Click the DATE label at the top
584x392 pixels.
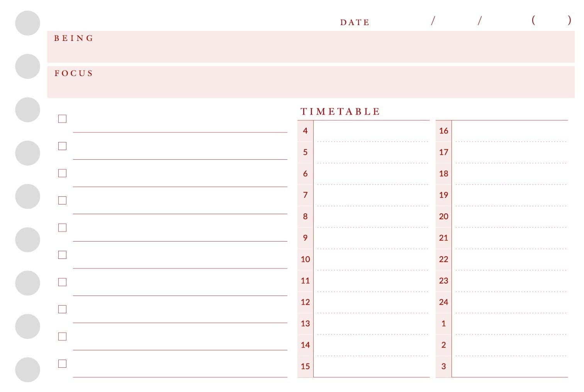(355, 22)
